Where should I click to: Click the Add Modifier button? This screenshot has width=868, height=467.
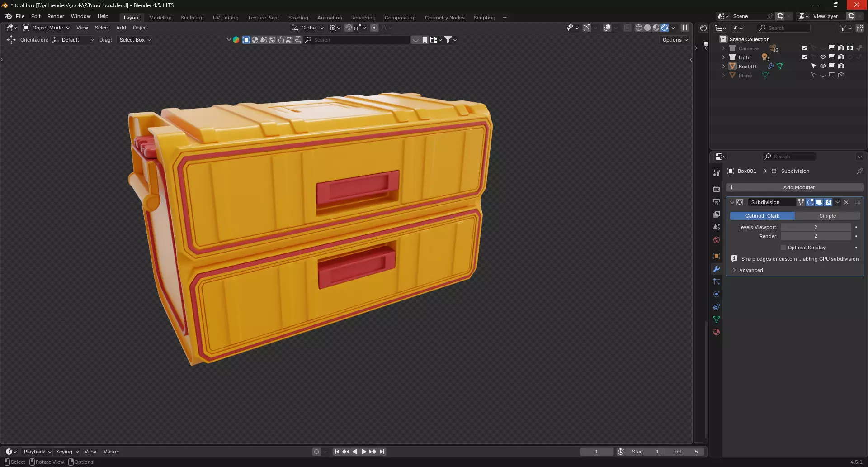point(795,187)
